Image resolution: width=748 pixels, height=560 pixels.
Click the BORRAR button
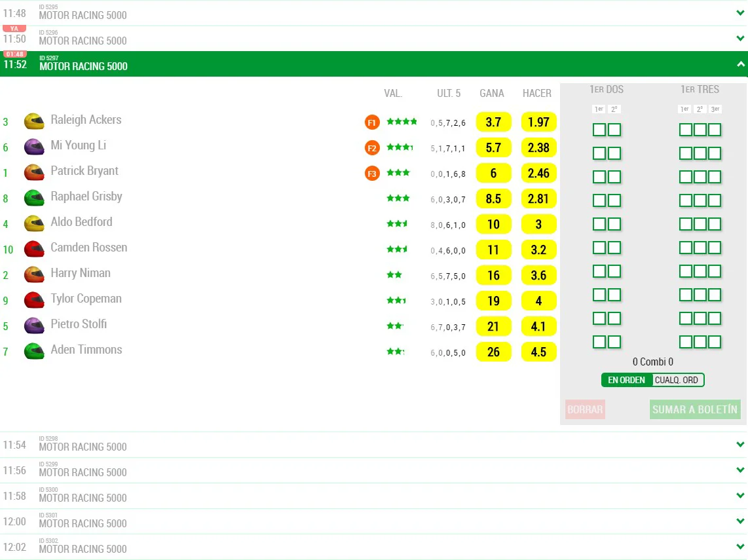click(585, 409)
